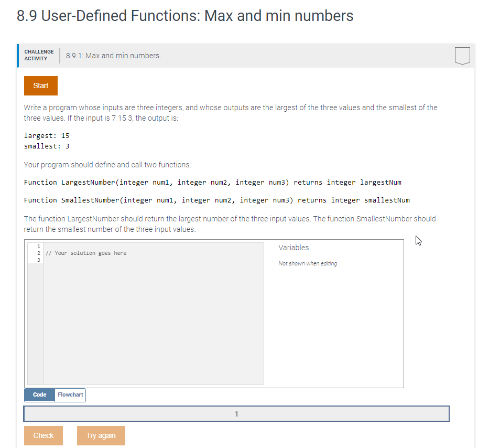Click the 'smallest: 3' sample output
Image resolution: width=478 pixels, height=448 pixels.
(47, 146)
